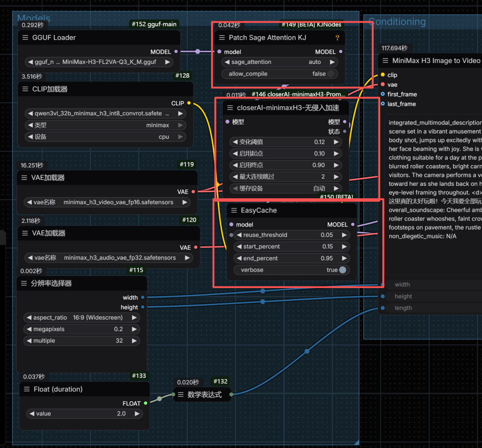Click the help question mark on Patch Sage Attention KJ
Viewport: 482px width, 448px height.
337,38
